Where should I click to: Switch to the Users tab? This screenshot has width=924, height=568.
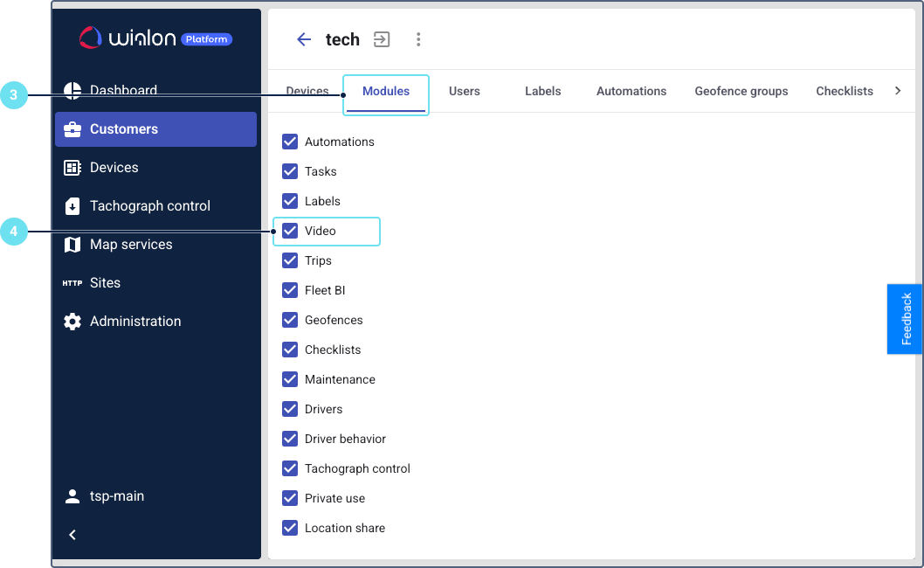pos(464,91)
